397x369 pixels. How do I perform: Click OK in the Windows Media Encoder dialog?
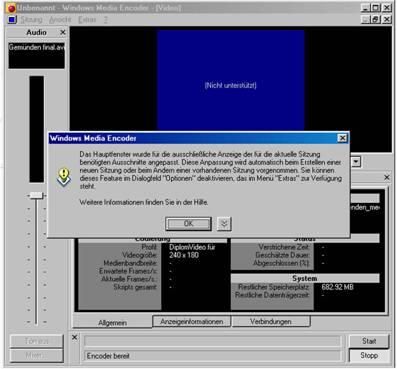188,224
